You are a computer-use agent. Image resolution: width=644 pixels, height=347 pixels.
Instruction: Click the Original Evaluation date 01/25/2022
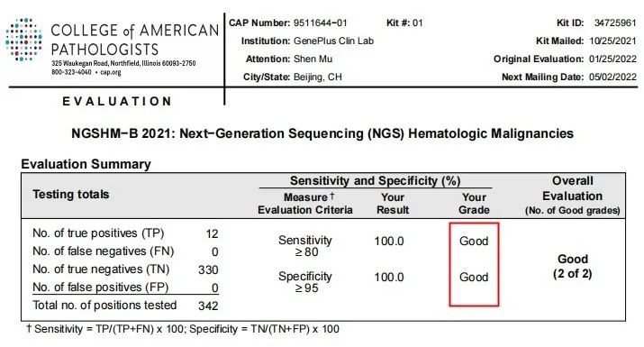612,59
